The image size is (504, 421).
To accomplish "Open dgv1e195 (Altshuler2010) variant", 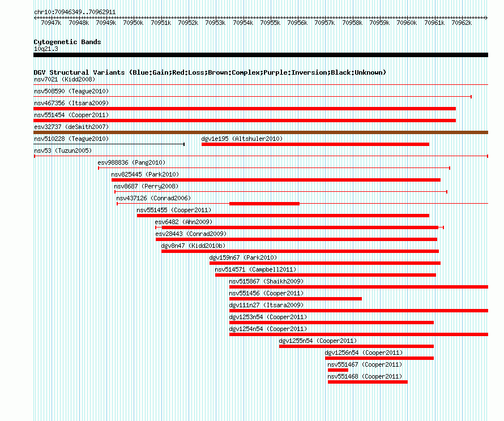I will tap(242, 139).
